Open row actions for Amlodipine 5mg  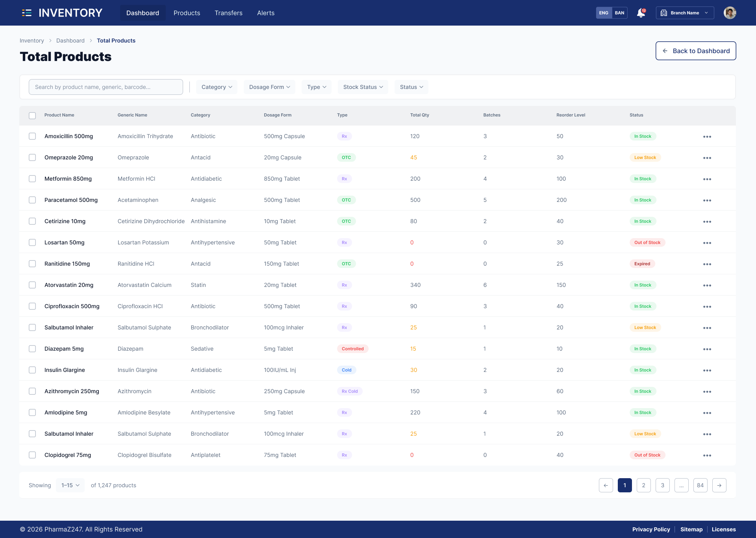(x=707, y=413)
